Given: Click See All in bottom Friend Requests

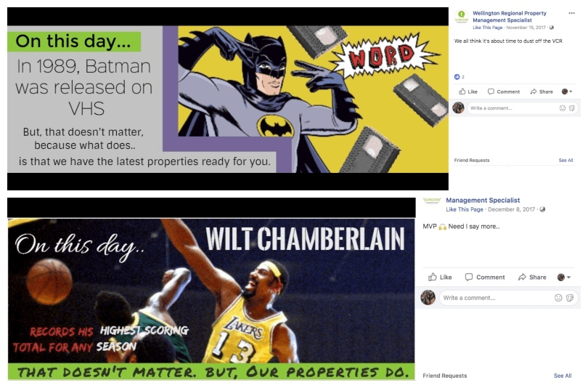Looking at the screenshot, I should 563,376.
